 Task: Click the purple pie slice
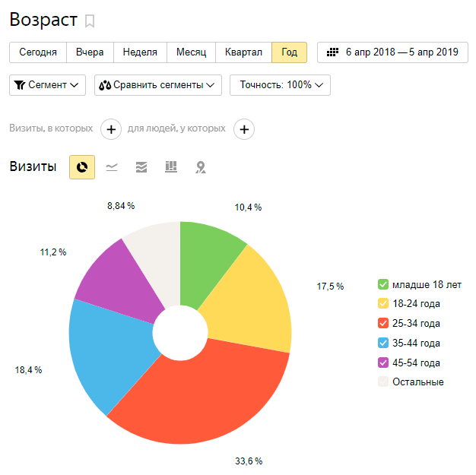122,285
